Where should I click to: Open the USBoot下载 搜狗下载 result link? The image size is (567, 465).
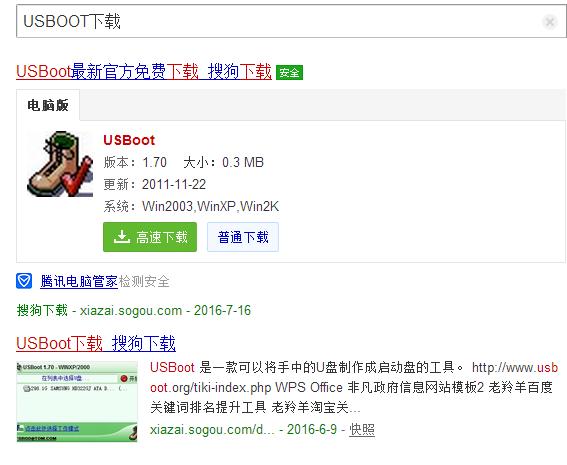click(96, 343)
